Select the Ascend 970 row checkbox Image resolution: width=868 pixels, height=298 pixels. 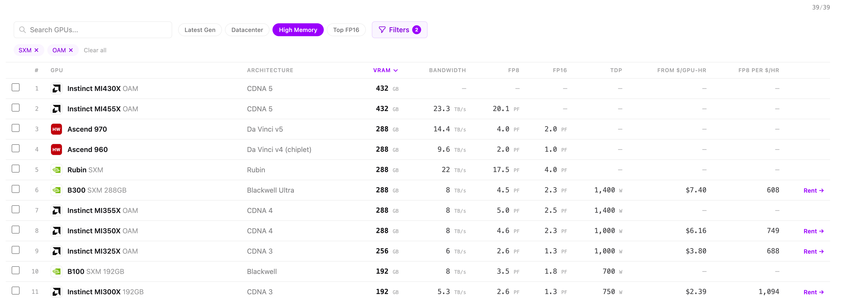pos(16,128)
